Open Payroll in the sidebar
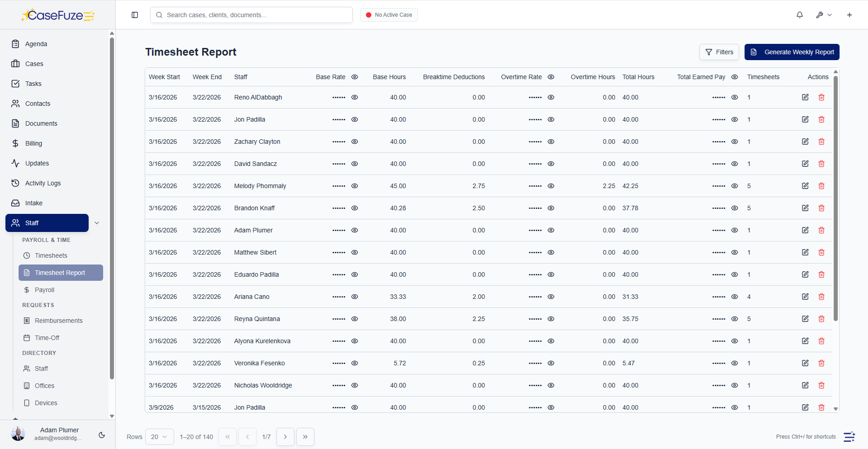Viewport: 868px width, 449px height. coord(44,290)
